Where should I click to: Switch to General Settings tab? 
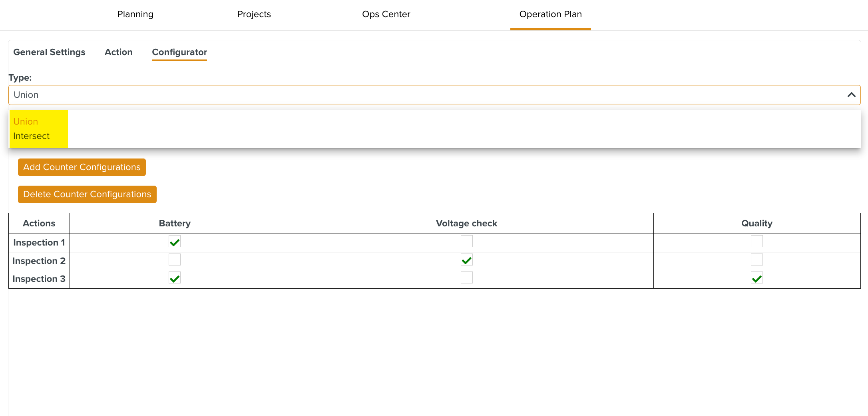(49, 52)
